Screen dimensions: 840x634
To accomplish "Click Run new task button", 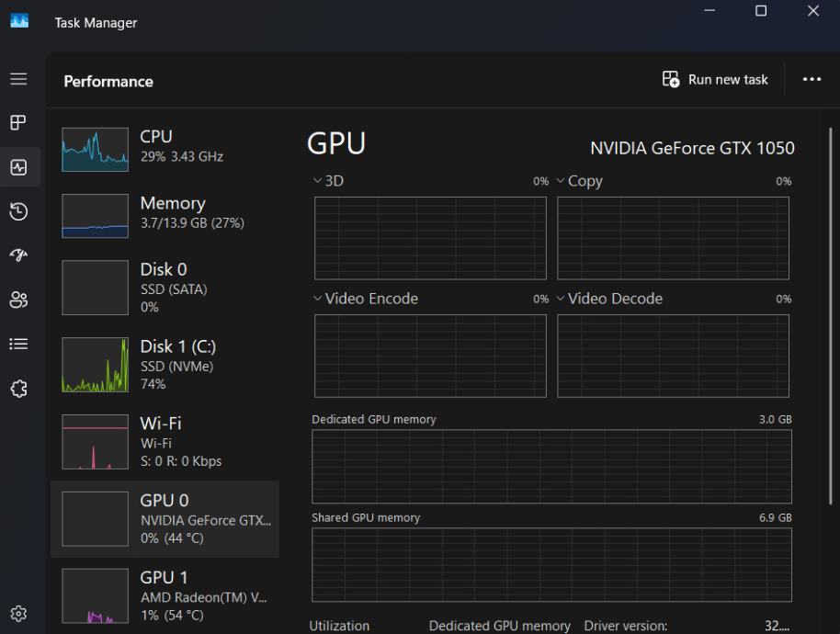I will coord(715,80).
